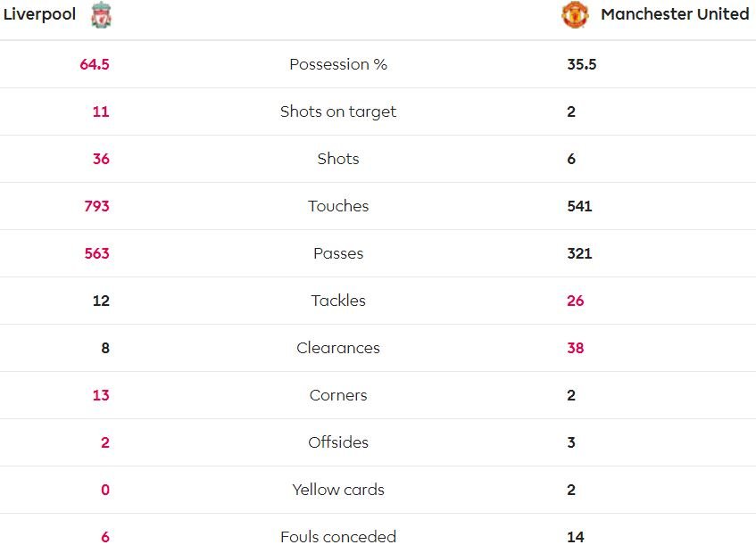Select the Touches stat label

click(x=338, y=206)
